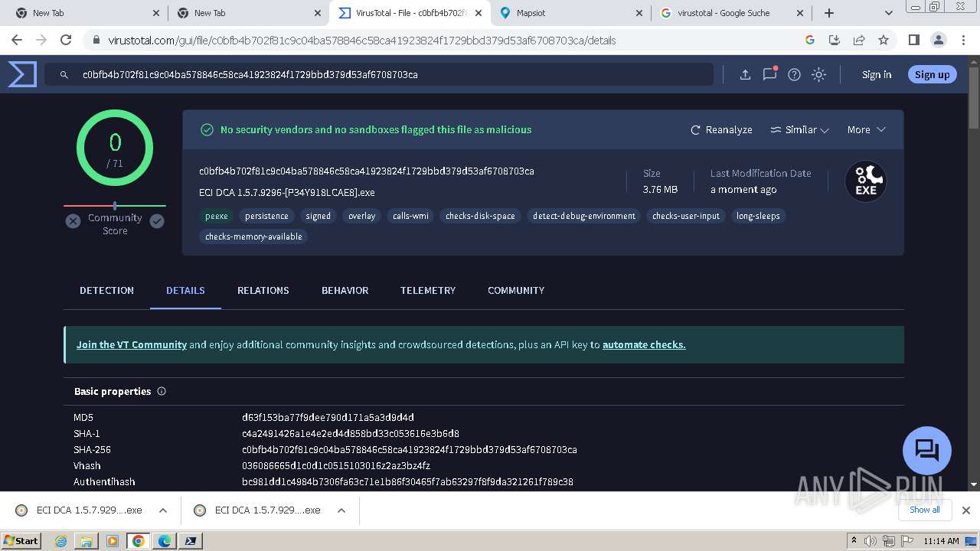Click the community score slider marker
Image resolution: width=980 pixels, height=551 pixels.
115,205
